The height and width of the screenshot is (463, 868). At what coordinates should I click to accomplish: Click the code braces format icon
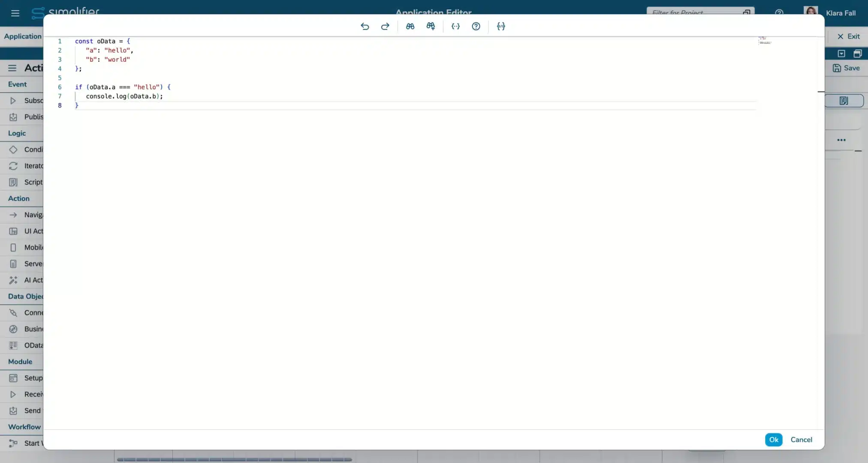(x=501, y=26)
